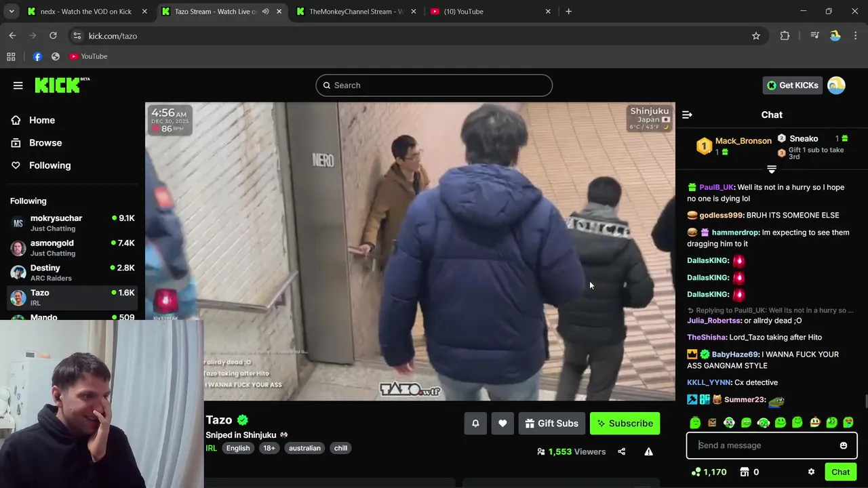Insert the clown quick emote

[x=814, y=423]
